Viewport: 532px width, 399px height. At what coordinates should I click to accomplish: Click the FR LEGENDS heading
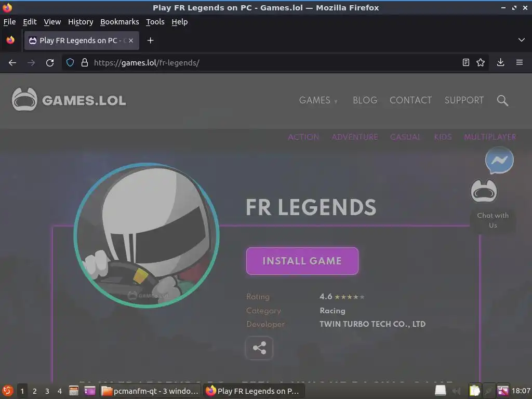311,207
